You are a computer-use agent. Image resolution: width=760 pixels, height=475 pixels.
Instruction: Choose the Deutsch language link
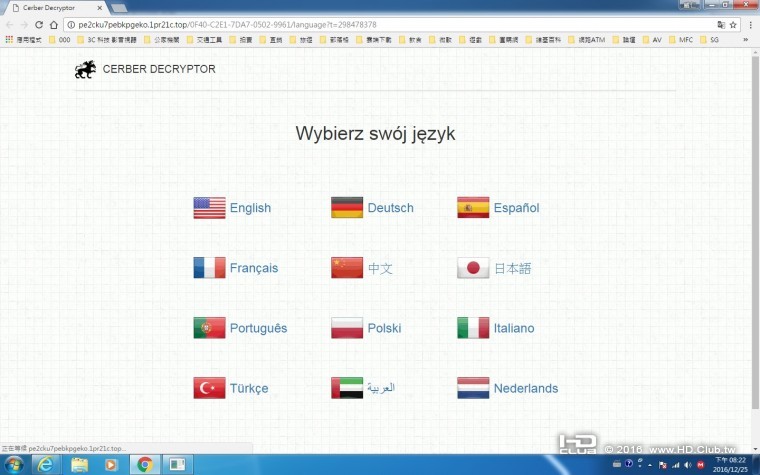391,208
